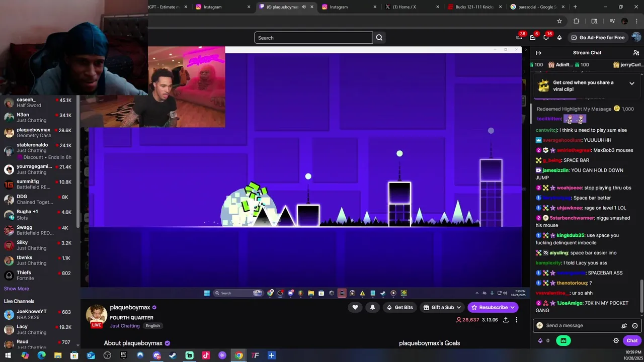Open Steam from the taskbar
This screenshot has width=644, height=362.
tap(173, 355)
